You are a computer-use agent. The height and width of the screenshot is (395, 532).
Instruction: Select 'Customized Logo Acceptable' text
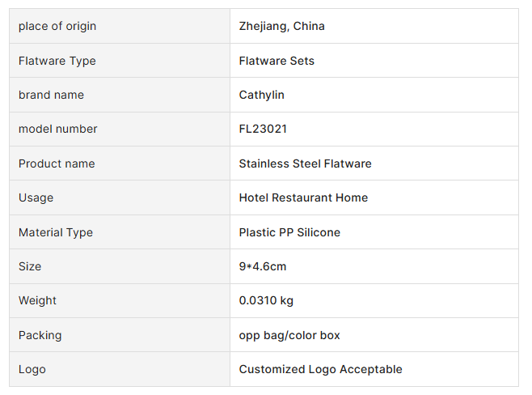click(x=320, y=369)
